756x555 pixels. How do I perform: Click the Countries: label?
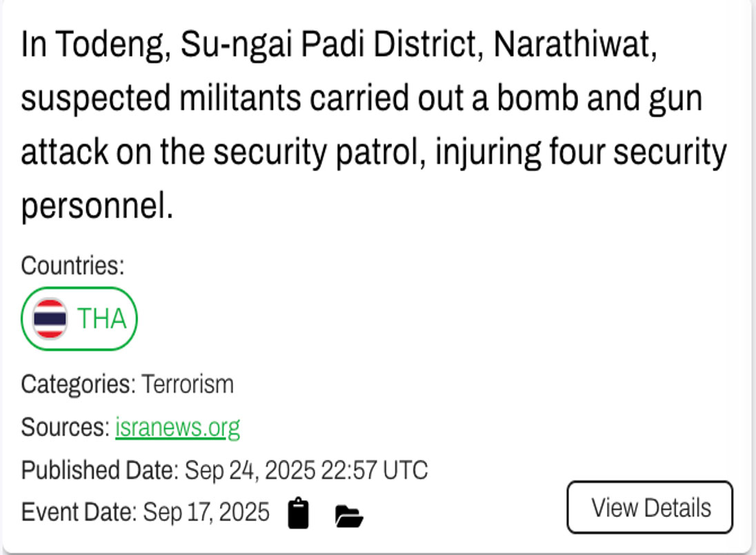tap(72, 265)
